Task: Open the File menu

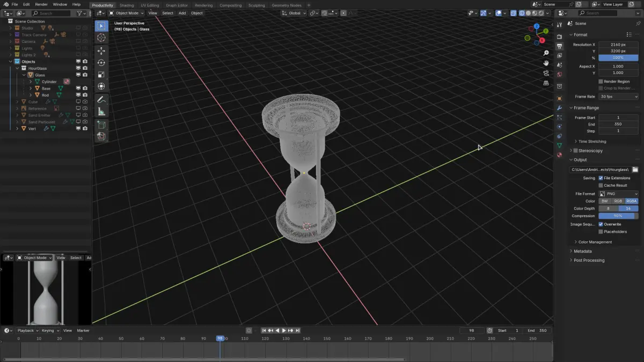Action: click(x=14, y=4)
